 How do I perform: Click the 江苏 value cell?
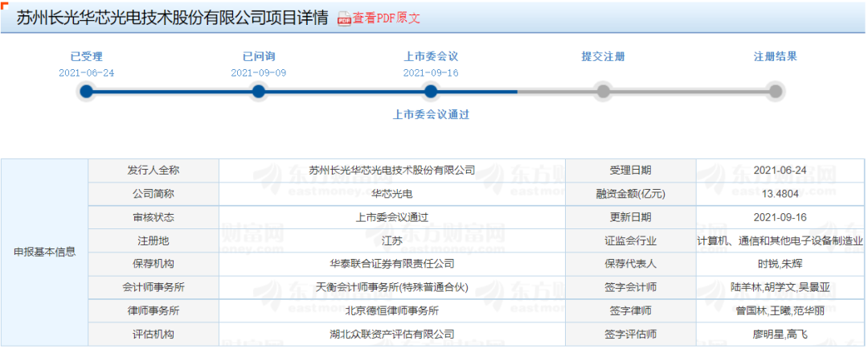392,241
